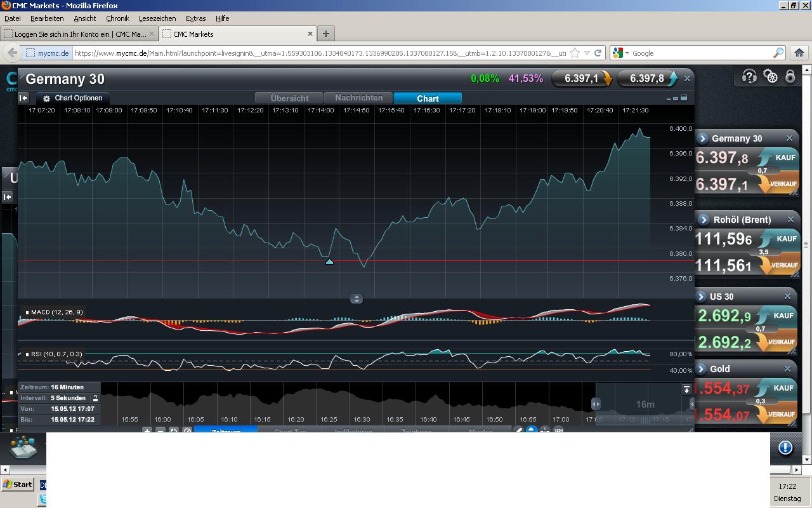This screenshot has width=812, height=508.
Task: Toggle the interval lock next to 5 Sekunden
Action: coord(95,398)
